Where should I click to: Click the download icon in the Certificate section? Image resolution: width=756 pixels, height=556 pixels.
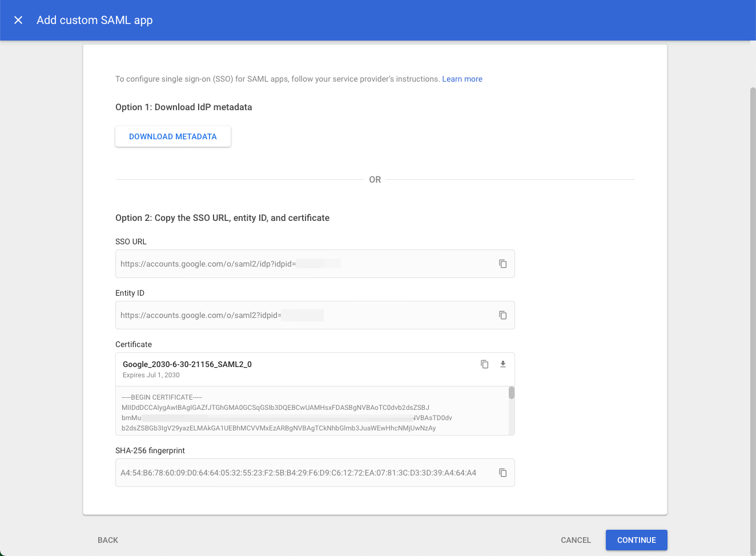point(503,364)
